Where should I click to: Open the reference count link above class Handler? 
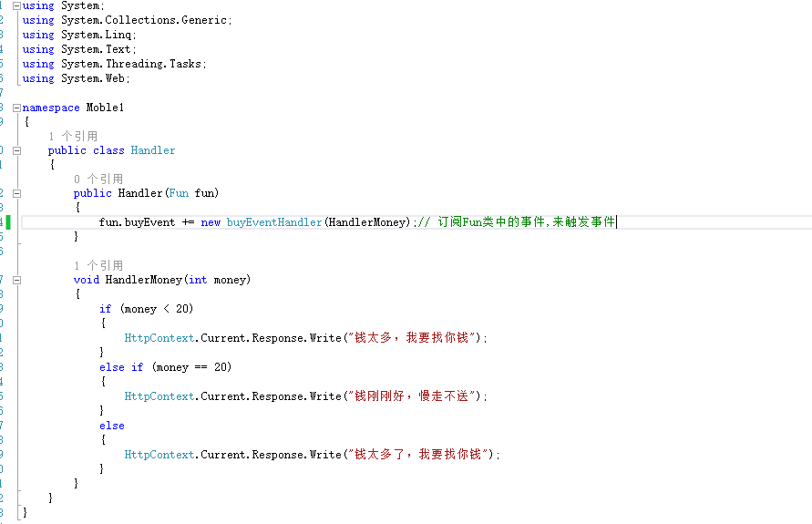click(73, 136)
